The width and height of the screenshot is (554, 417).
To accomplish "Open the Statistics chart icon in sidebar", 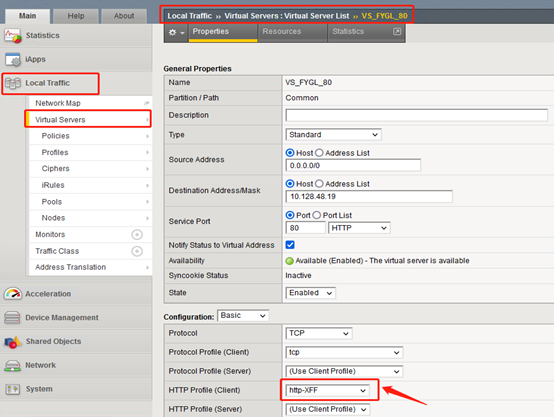I will click(x=13, y=36).
